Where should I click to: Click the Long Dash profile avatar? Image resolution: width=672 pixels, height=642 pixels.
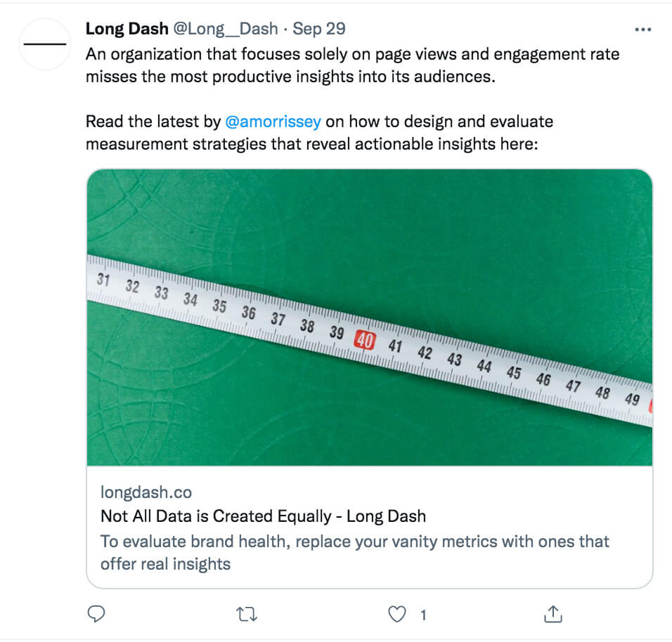click(44, 44)
